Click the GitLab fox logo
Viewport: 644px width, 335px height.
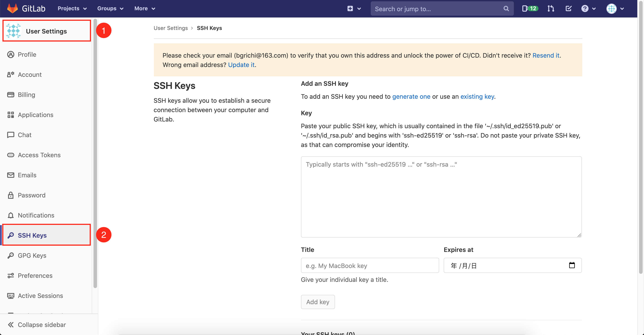(12, 8)
